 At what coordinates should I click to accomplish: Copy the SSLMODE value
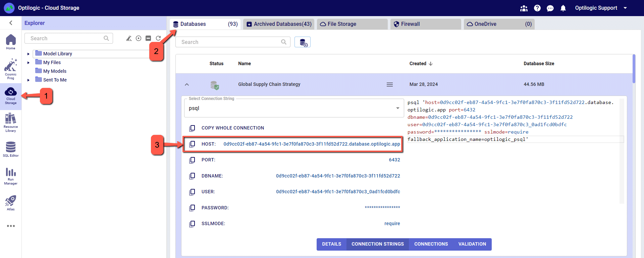192,224
